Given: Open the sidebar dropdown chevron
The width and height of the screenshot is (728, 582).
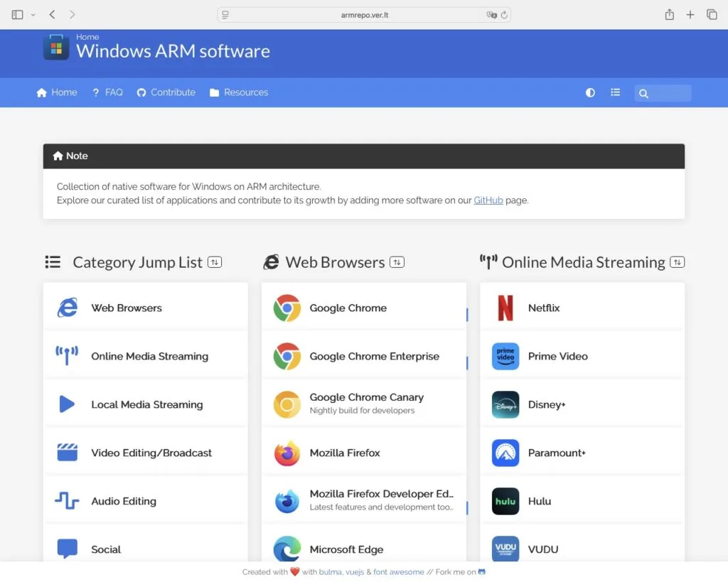Looking at the screenshot, I should tap(33, 15).
